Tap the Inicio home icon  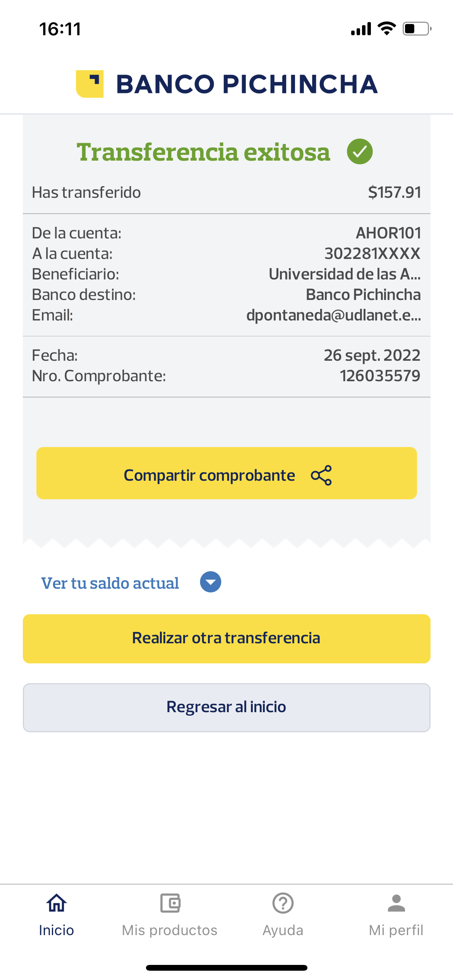click(x=57, y=903)
